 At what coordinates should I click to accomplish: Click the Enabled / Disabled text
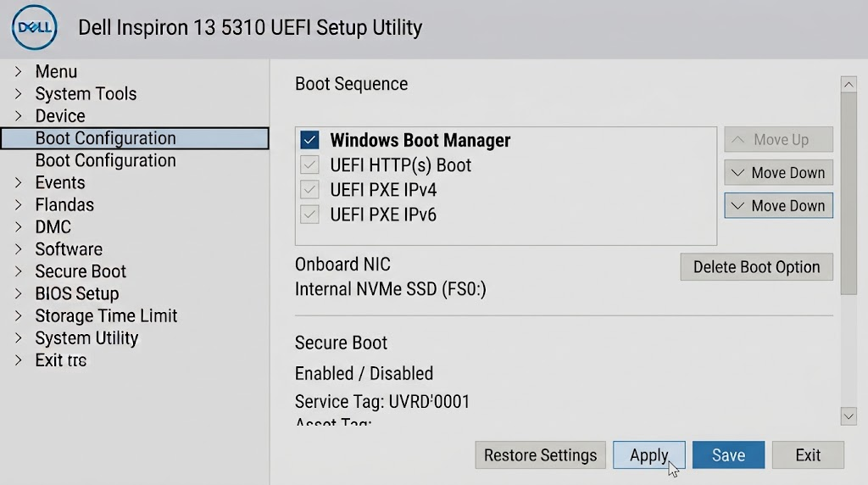(x=364, y=373)
